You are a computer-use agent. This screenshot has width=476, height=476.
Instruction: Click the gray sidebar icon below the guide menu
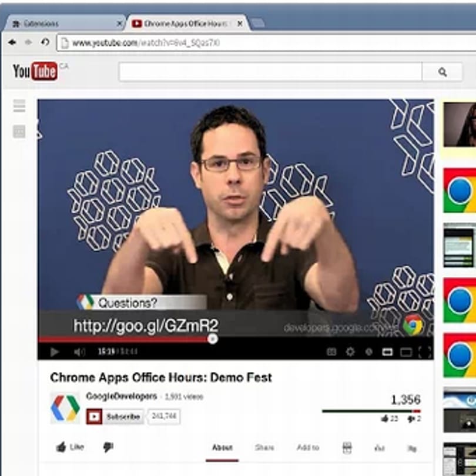19,132
